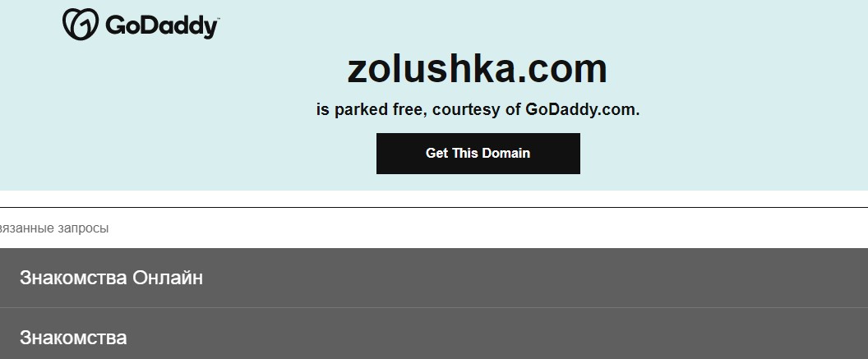This screenshot has width=868, height=359.
Task: Click the word "courtesy" in the subtitle
Action: pos(465,109)
